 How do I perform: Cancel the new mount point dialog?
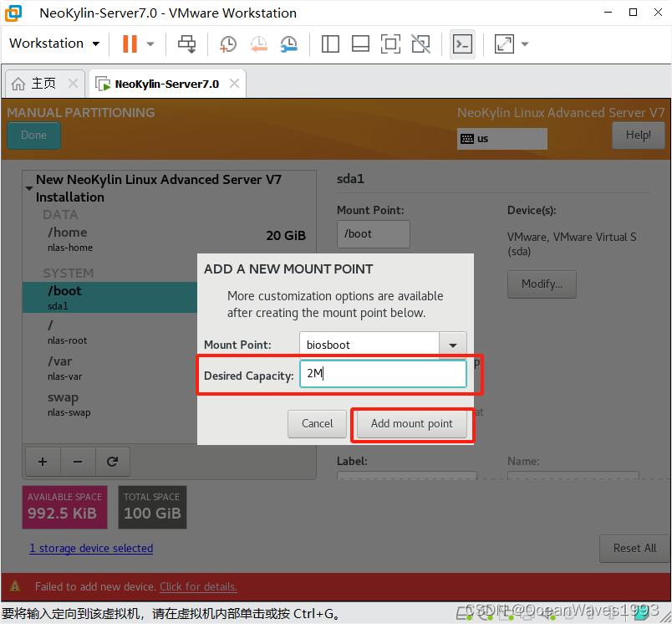[x=317, y=424]
